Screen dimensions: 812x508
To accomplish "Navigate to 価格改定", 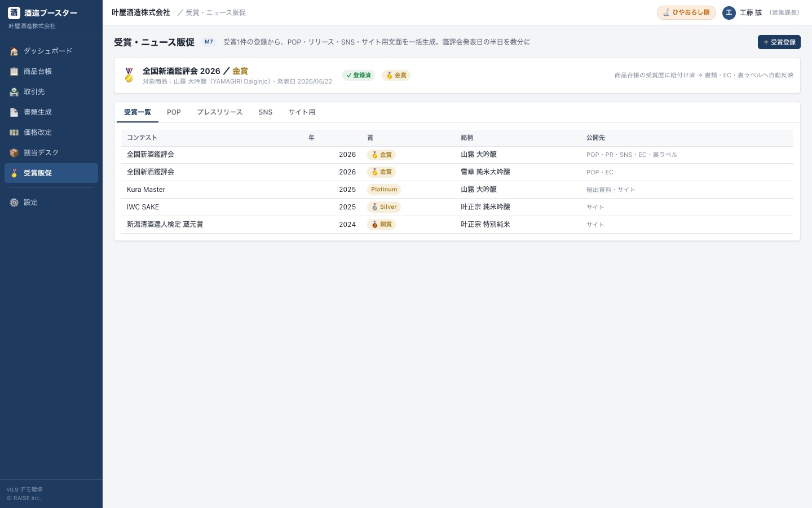I will pyautogui.click(x=51, y=132).
